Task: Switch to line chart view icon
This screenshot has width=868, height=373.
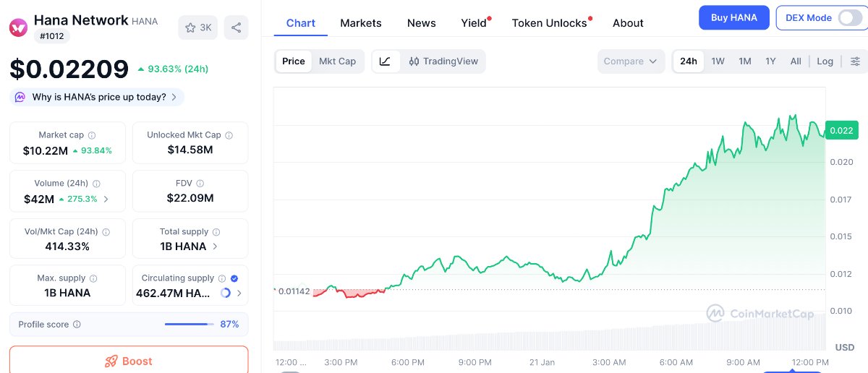Action: point(386,61)
